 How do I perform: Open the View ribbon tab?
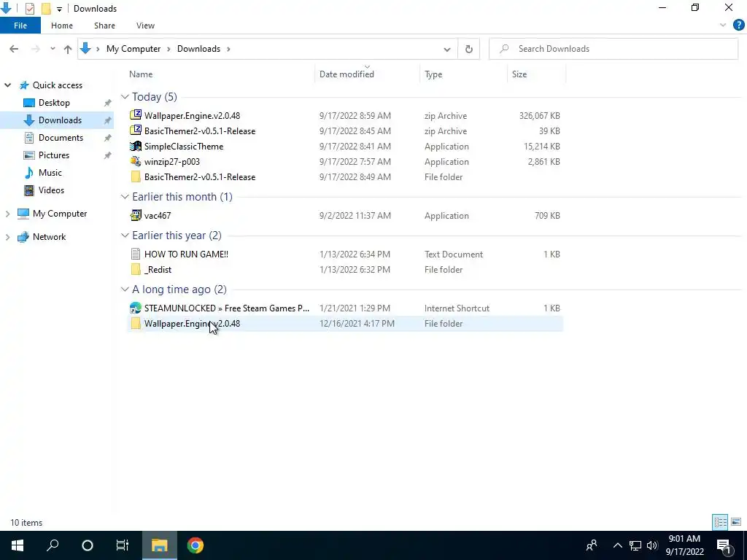point(145,26)
